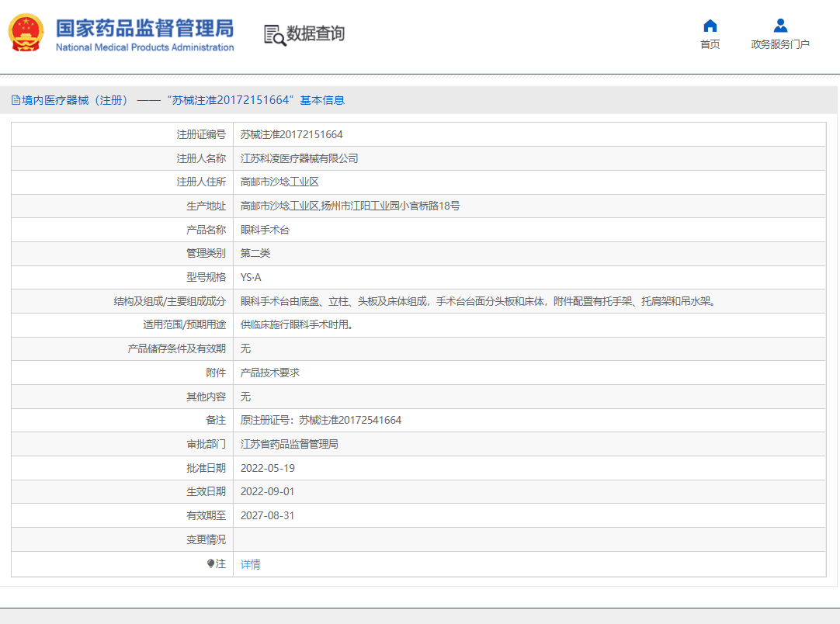Click the 无 value in storage conditions row
Viewport: 840px width, 624px height.
point(245,348)
